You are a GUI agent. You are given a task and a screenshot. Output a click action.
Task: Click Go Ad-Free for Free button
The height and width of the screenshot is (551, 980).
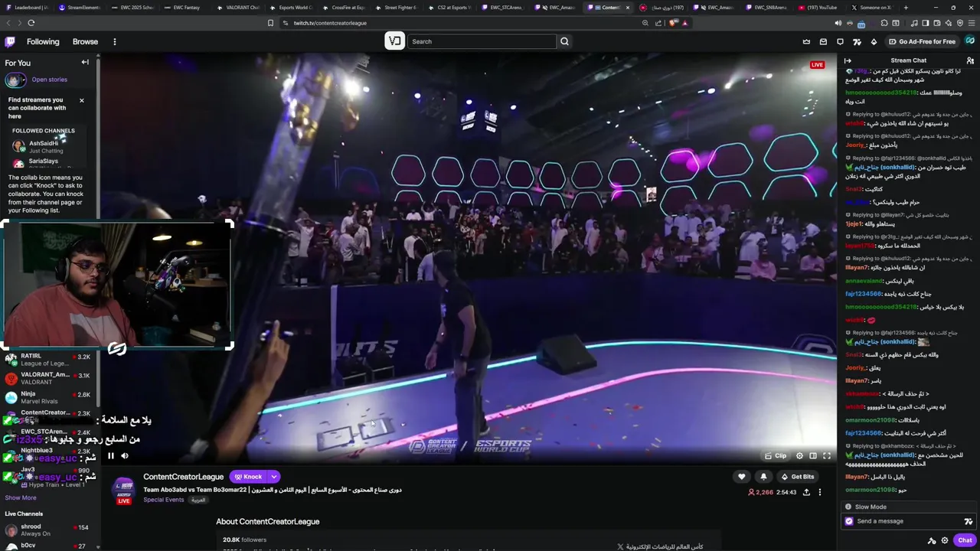click(x=921, y=41)
